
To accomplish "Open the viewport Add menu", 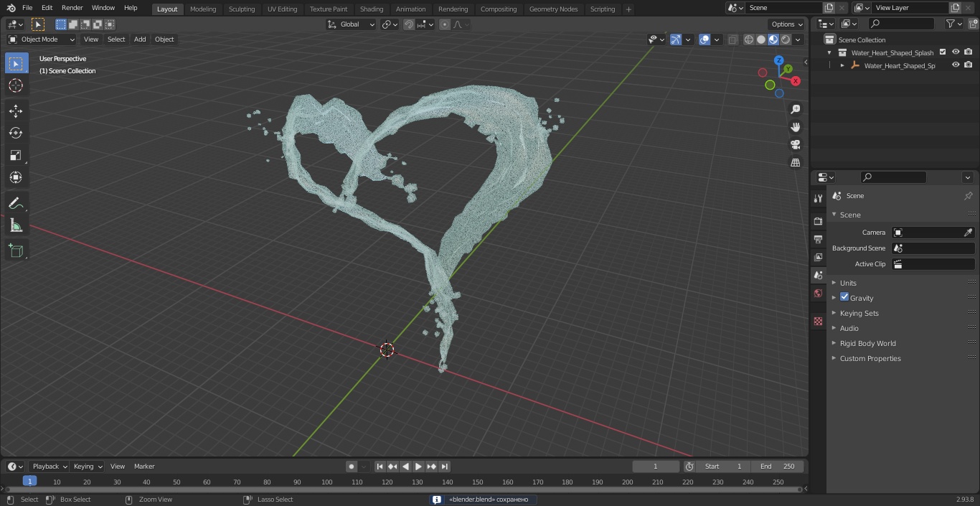I will click(140, 39).
